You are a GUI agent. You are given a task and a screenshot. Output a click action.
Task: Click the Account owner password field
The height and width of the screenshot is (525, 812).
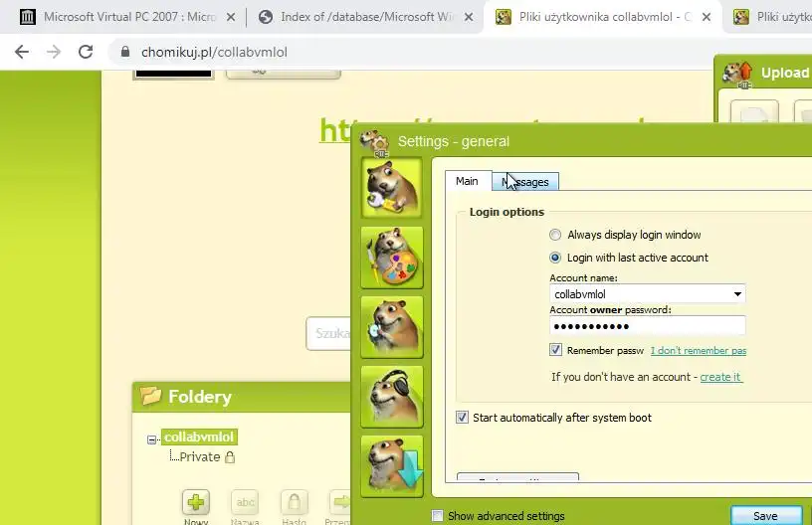pyautogui.click(x=648, y=326)
